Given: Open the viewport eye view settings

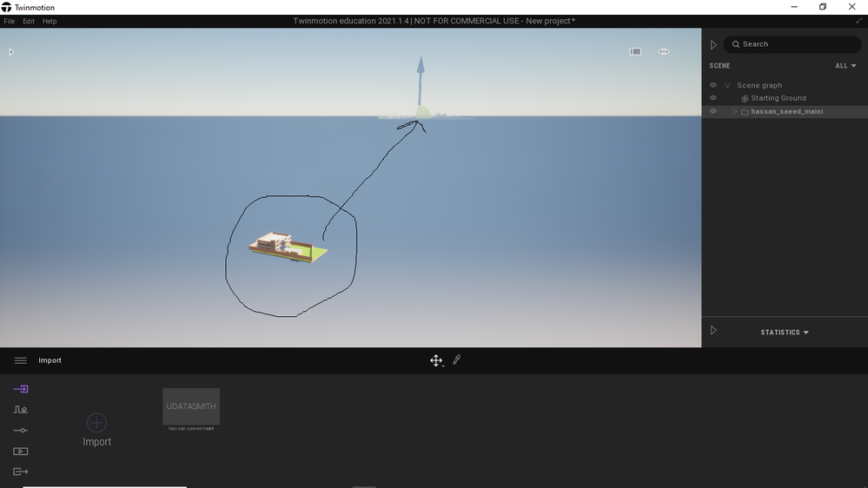Looking at the screenshot, I should point(664,51).
